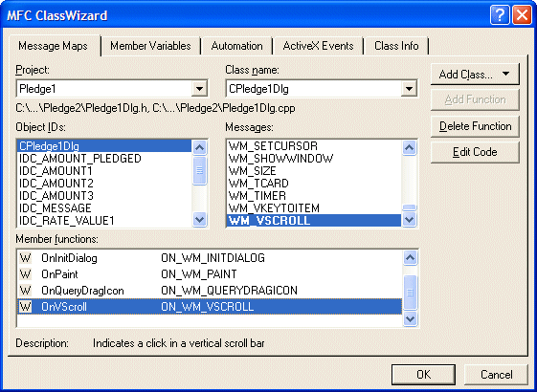Click the Class name field showing CPledge1Dlg
The height and width of the screenshot is (392, 537).
(x=322, y=89)
